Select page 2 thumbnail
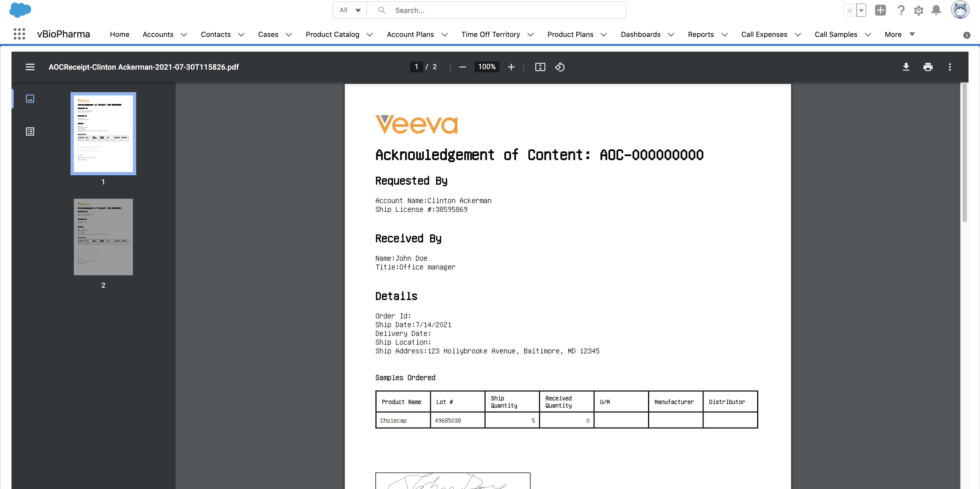Screen dimensions: 980x489 pos(103,237)
